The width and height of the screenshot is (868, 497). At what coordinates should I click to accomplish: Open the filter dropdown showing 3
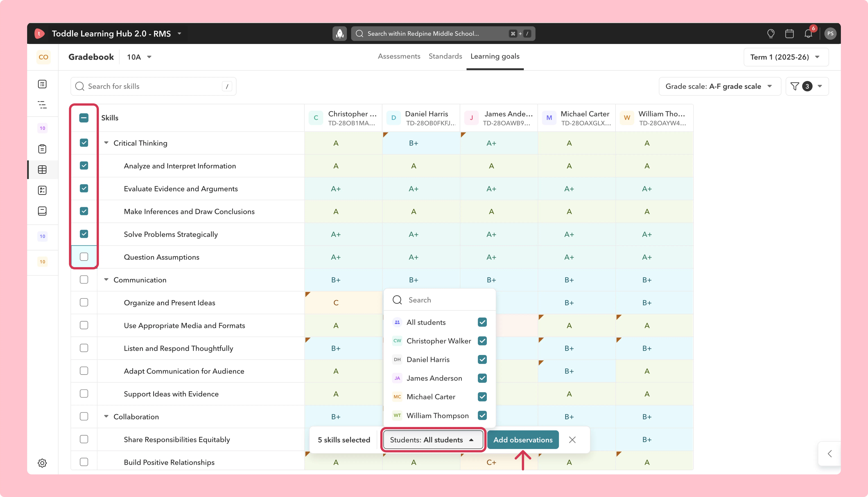(807, 86)
